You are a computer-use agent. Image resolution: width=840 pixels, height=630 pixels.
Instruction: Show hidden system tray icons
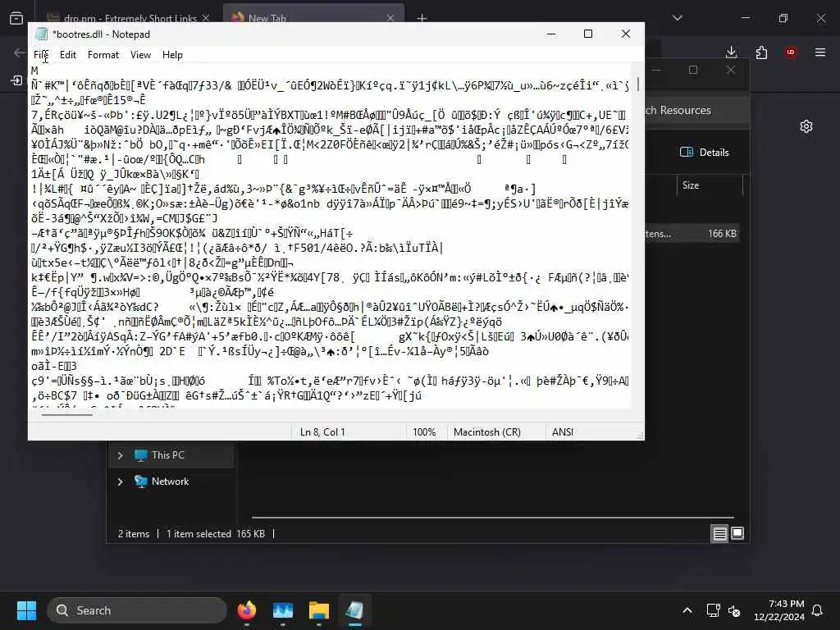click(687, 610)
